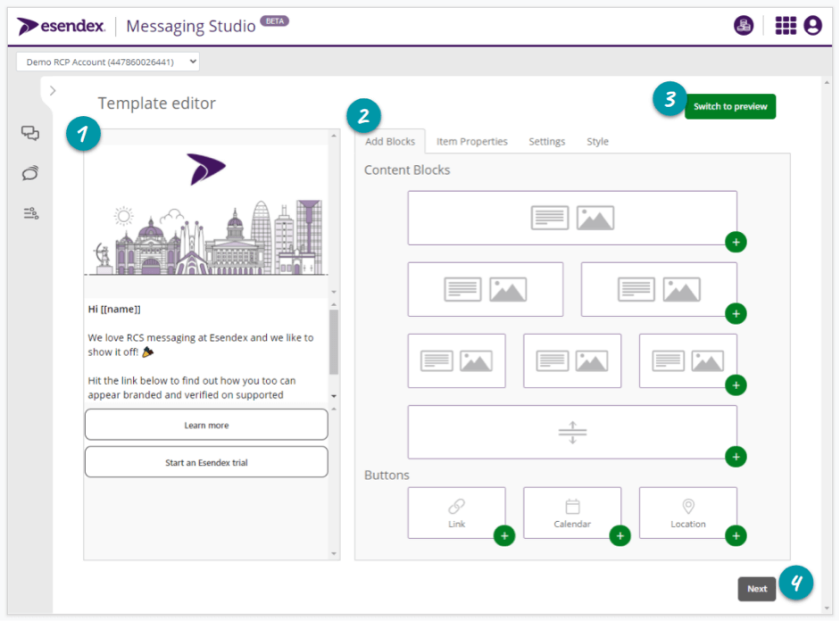
Task: Open the Demo RCP Account dropdown
Action: pyautogui.click(x=108, y=62)
